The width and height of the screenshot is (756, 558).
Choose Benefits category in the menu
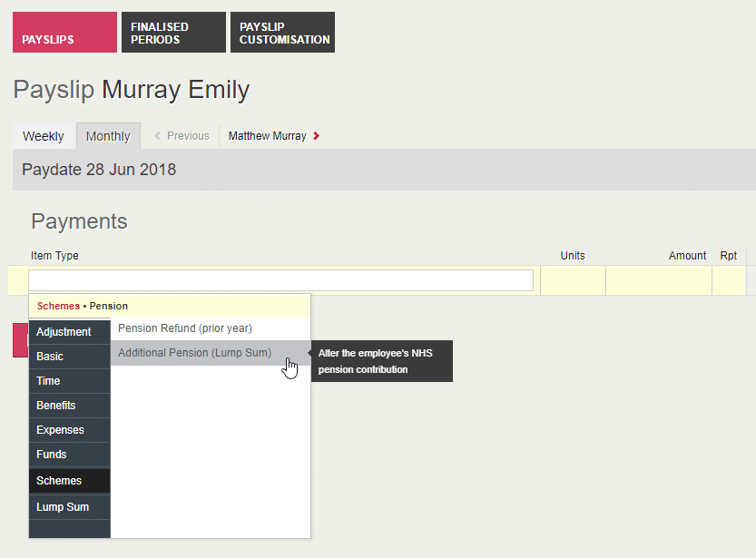pyautogui.click(x=55, y=406)
